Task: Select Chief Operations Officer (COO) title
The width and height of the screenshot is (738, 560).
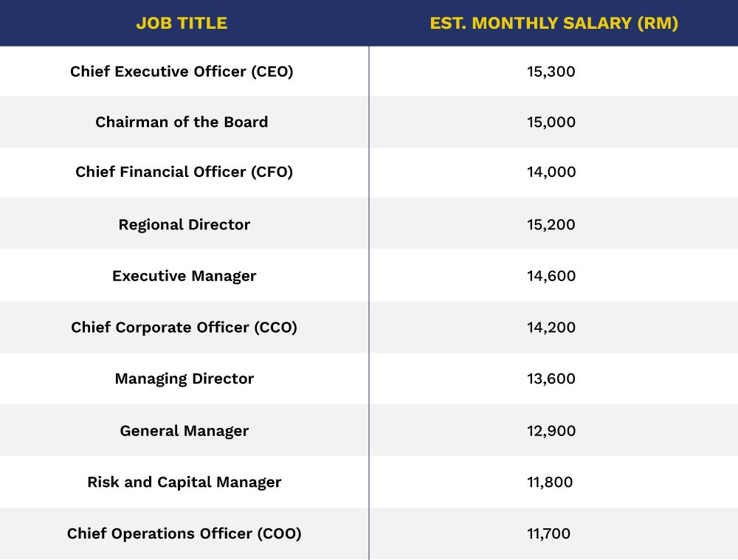Action: 184,533
